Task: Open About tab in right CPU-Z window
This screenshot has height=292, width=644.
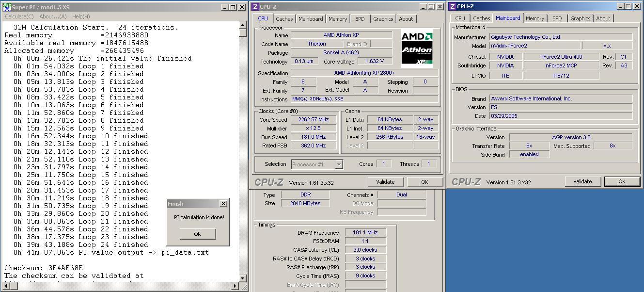Action: [603, 18]
